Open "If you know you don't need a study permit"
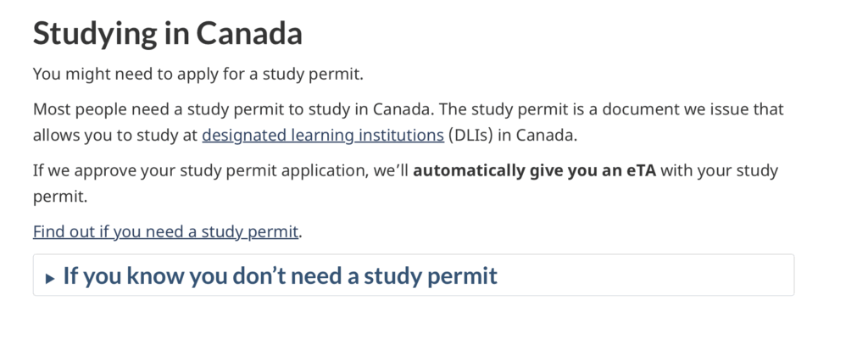868x339 pixels. pyautogui.click(x=280, y=275)
